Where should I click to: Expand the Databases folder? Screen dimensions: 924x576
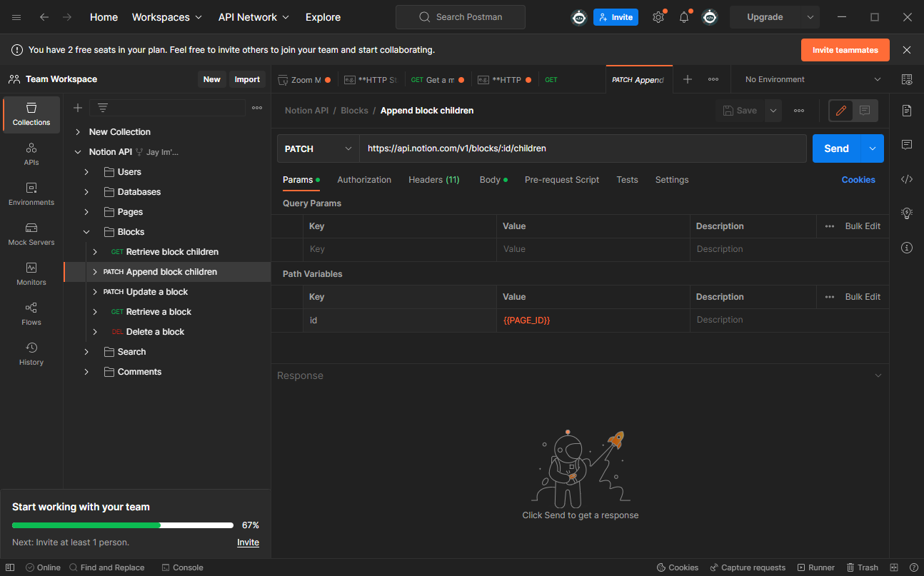point(86,192)
